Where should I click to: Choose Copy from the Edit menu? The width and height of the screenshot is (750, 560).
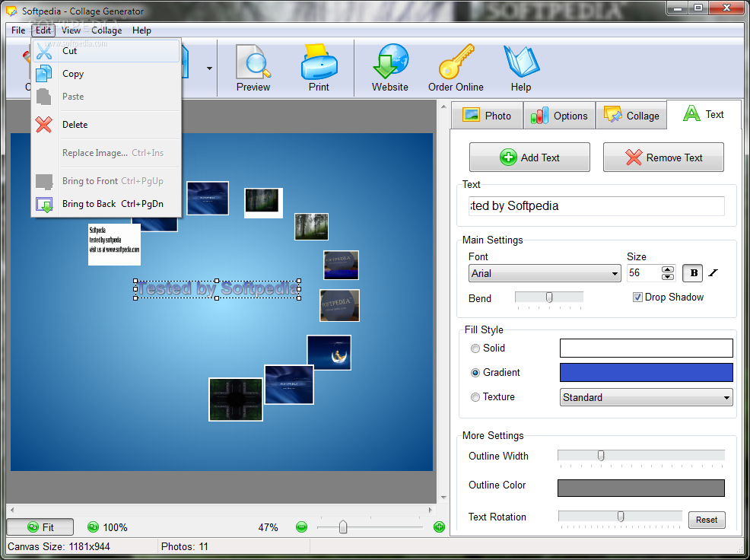[x=106, y=74]
